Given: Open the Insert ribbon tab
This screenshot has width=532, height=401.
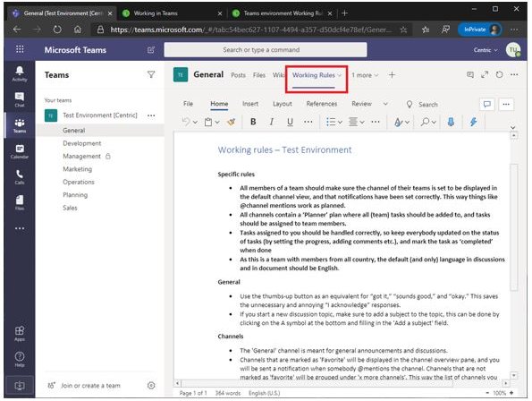Looking at the screenshot, I should [250, 104].
